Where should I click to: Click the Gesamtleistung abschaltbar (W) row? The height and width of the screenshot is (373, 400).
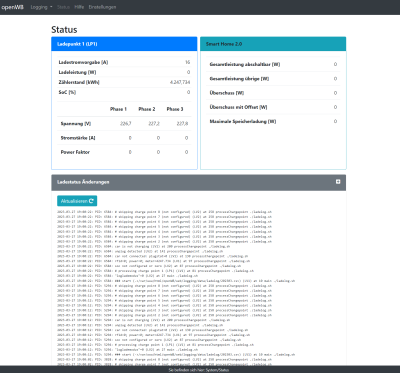pos(273,64)
